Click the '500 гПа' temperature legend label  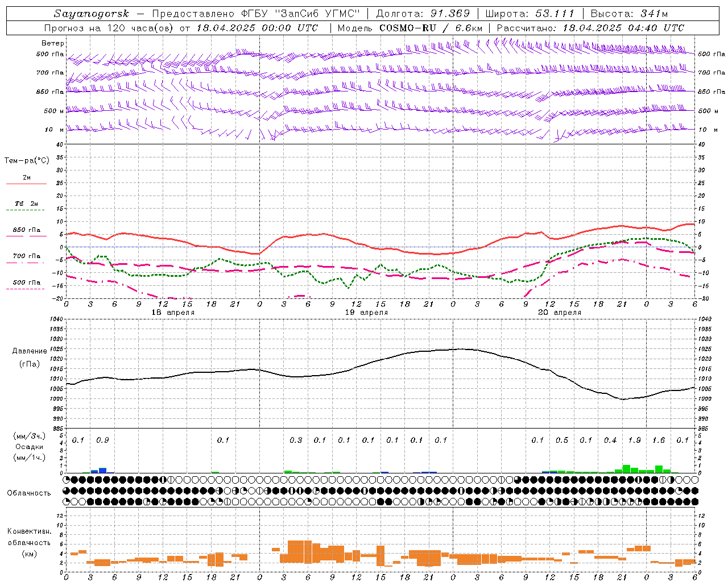(x=27, y=282)
